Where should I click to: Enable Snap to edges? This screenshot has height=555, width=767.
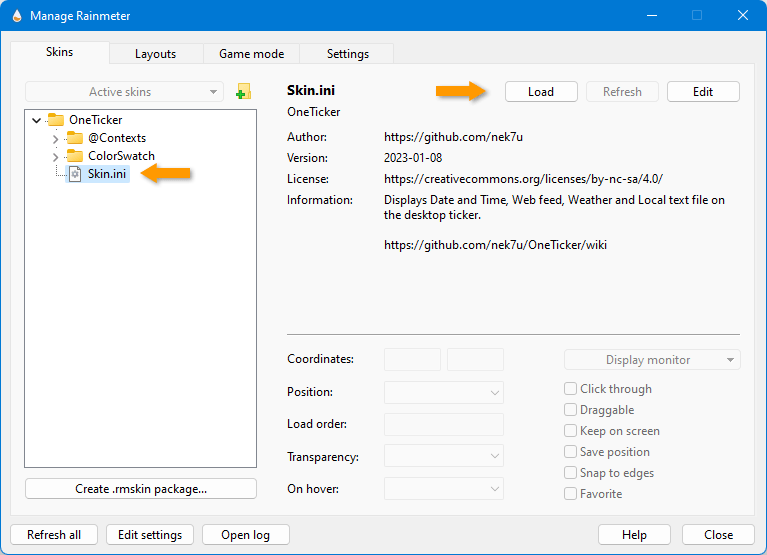(570, 473)
